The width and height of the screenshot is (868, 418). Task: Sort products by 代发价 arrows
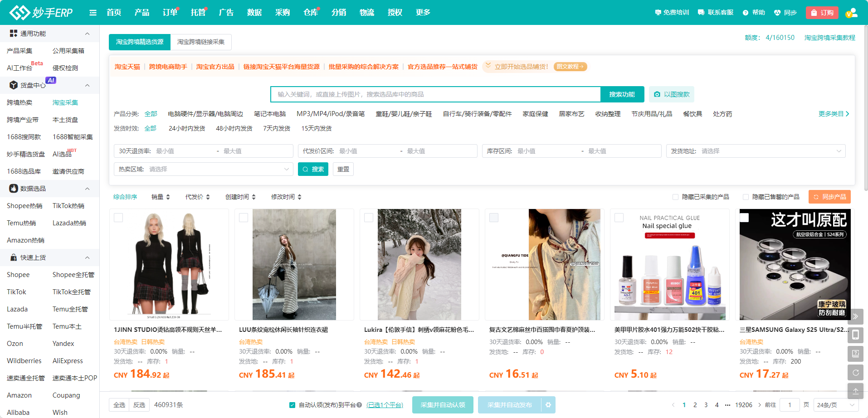tap(208, 197)
